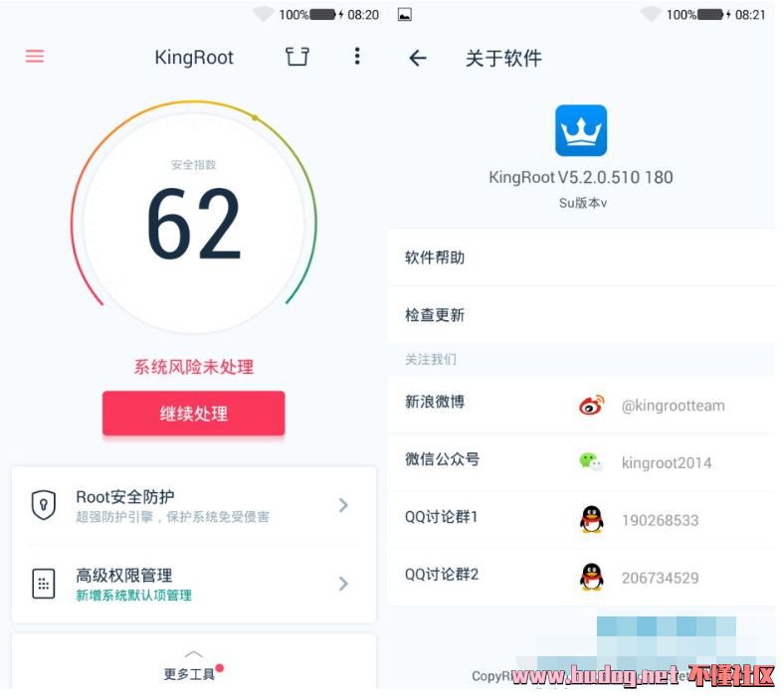This screenshot has height=696, width=784.
Task: Tap the security score 62
Action: coord(194,224)
